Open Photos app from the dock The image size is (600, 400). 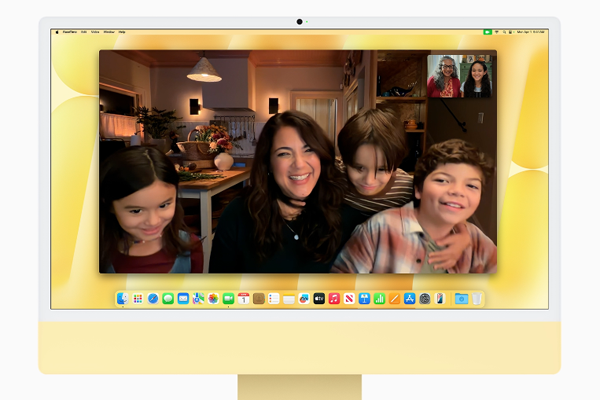(x=213, y=298)
